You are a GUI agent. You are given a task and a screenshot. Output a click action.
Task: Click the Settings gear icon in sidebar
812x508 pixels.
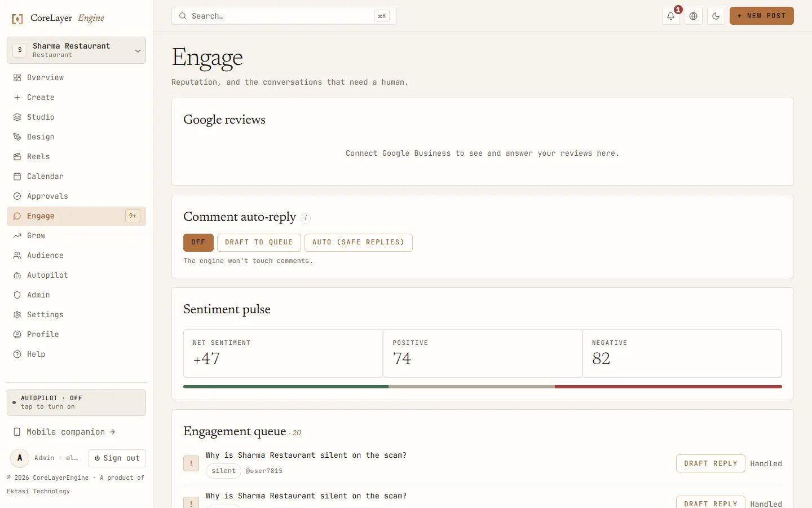[17, 315]
